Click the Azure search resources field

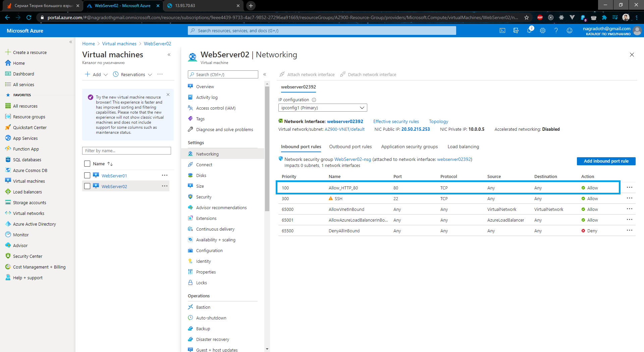(x=322, y=31)
